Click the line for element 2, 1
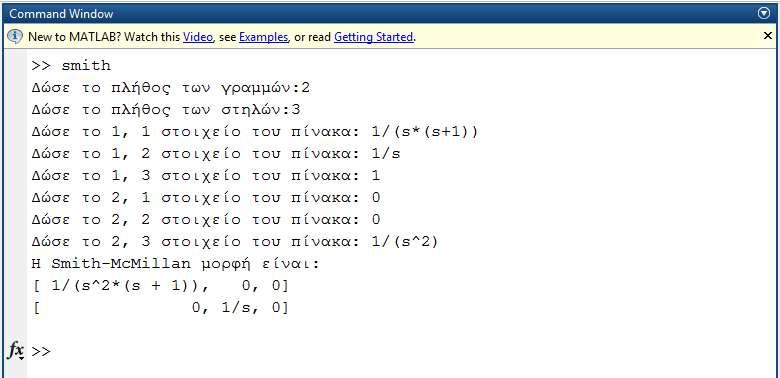 tap(205, 198)
